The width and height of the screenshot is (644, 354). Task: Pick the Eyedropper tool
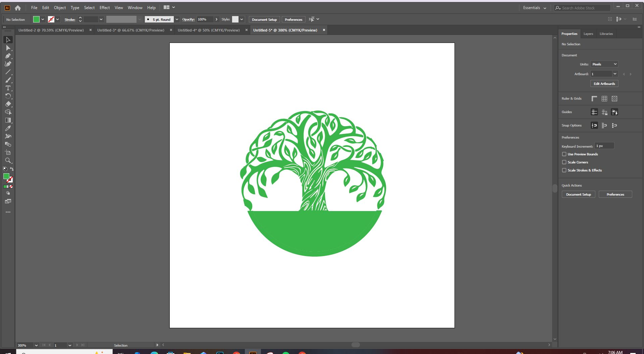[x=8, y=128]
